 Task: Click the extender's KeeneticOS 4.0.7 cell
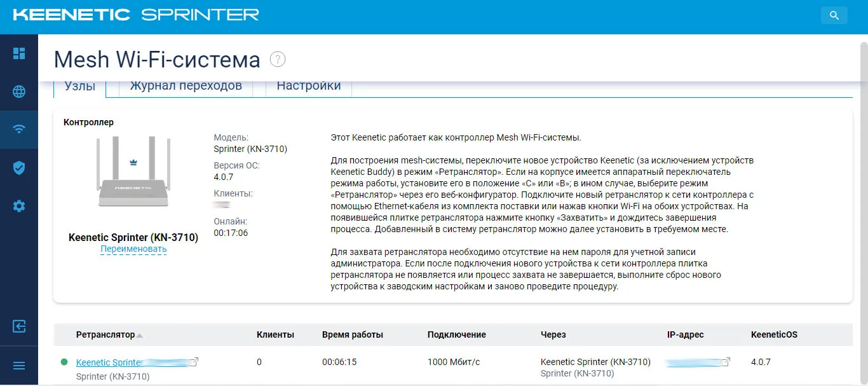761,362
